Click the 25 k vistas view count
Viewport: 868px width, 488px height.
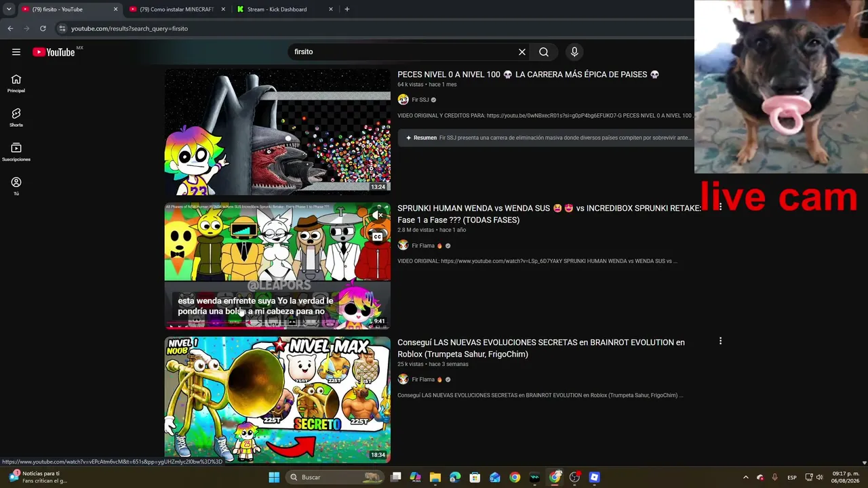(410, 365)
